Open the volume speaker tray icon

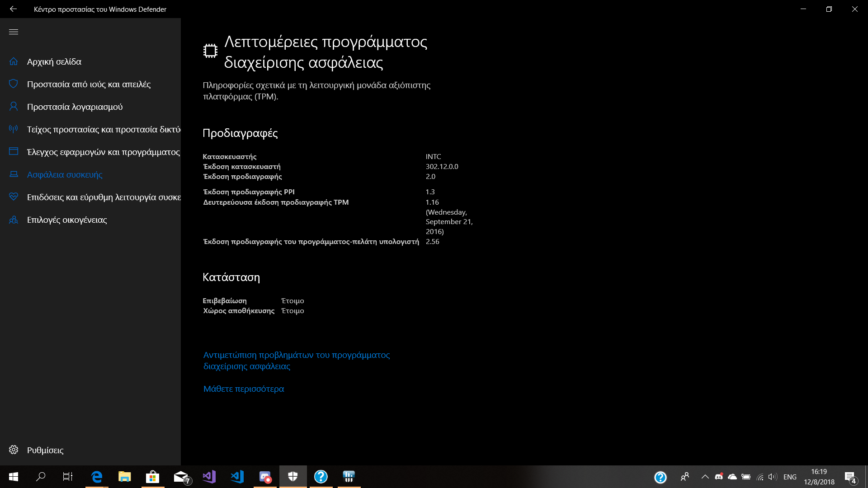[x=773, y=477]
